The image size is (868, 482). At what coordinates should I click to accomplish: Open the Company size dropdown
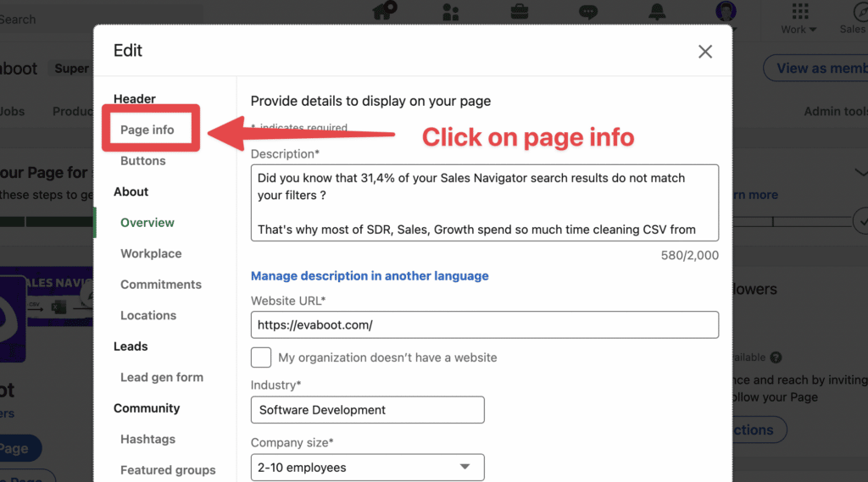pyautogui.click(x=367, y=468)
